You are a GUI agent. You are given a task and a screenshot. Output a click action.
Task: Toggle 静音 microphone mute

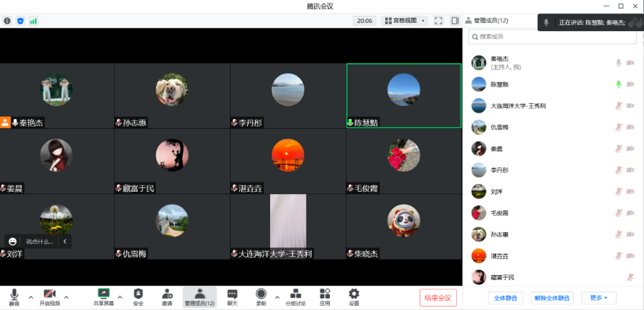[x=14, y=297]
